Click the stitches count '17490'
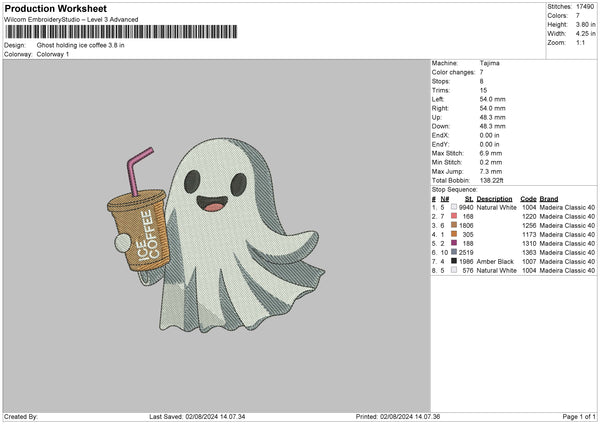Screen dimensions: 600x424 point(585,7)
